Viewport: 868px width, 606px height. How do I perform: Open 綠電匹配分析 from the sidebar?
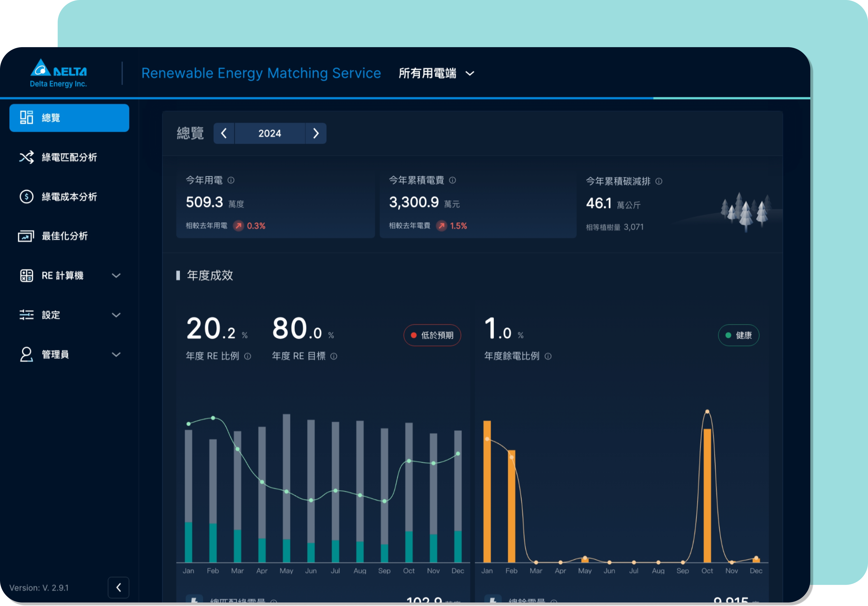(x=69, y=157)
